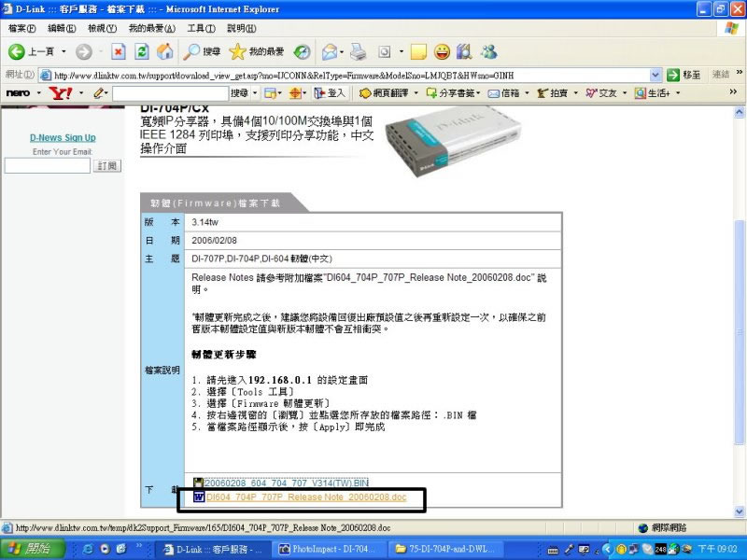
Task: Expand the 信箱 dropdown arrow
Action: [527, 92]
